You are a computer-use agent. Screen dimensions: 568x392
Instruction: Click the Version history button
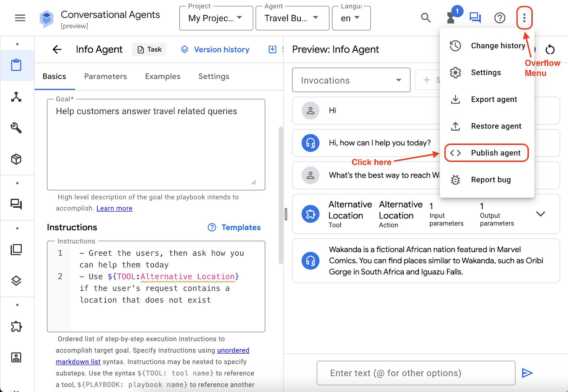[215, 49]
